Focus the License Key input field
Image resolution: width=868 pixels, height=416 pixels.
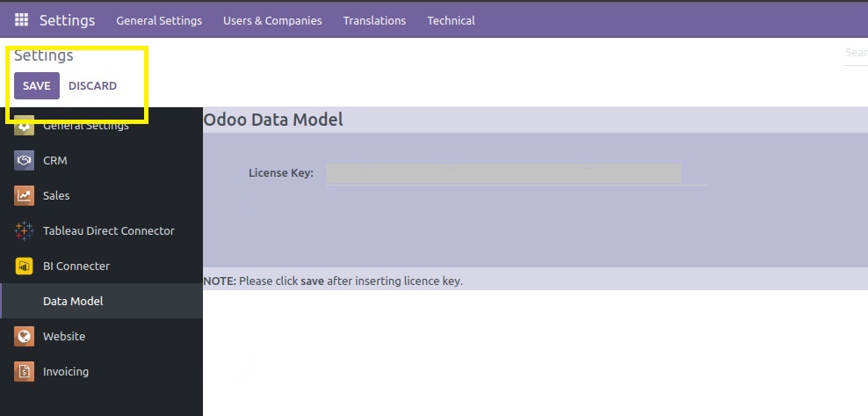[503, 174]
